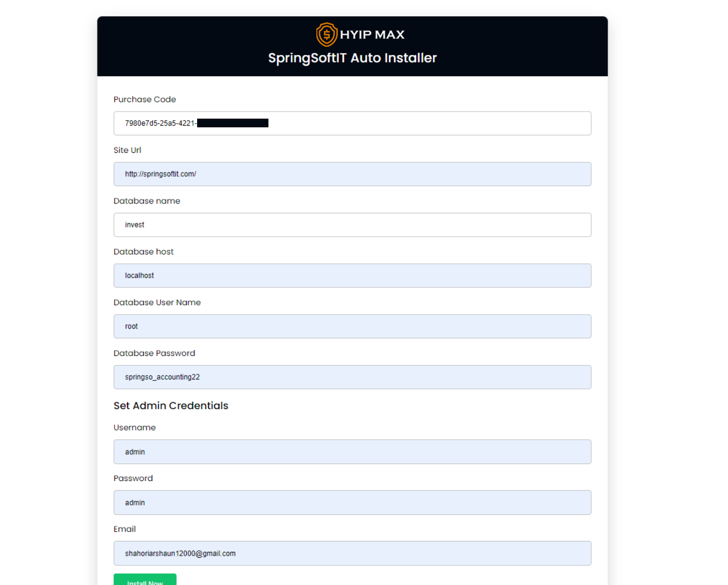This screenshot has width=728, height=585.
Task: Click into the Site Url field
Action: (x=352, y=174)
